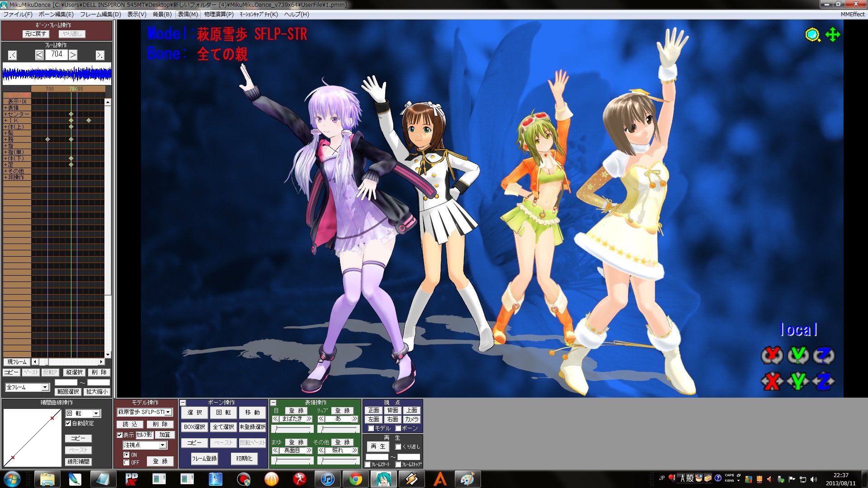Open the Windows Start menu
The height and width of the screenshot is (488, 868).
pos(12,479)
